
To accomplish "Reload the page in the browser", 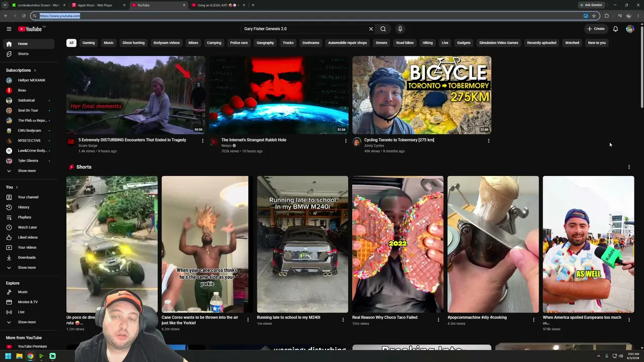I will (24, 16).
